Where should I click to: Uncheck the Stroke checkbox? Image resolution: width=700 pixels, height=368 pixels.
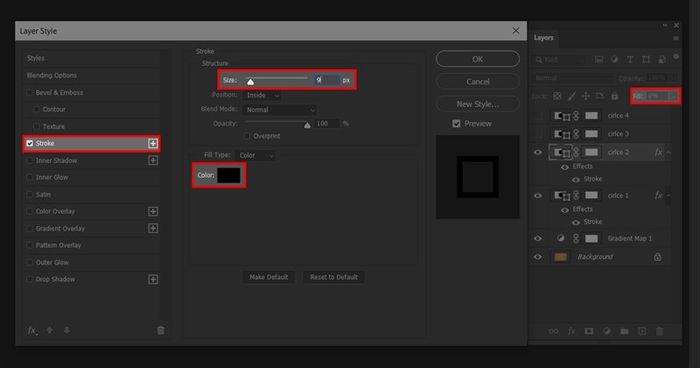[30, 143]
